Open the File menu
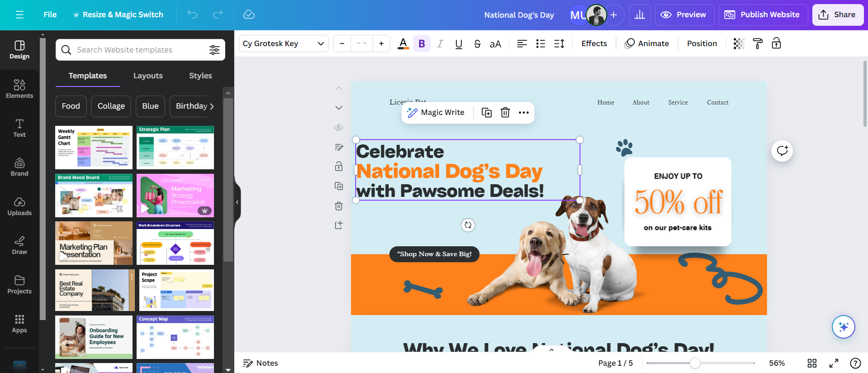The image size is (868, 373). [x=50, y=14]
